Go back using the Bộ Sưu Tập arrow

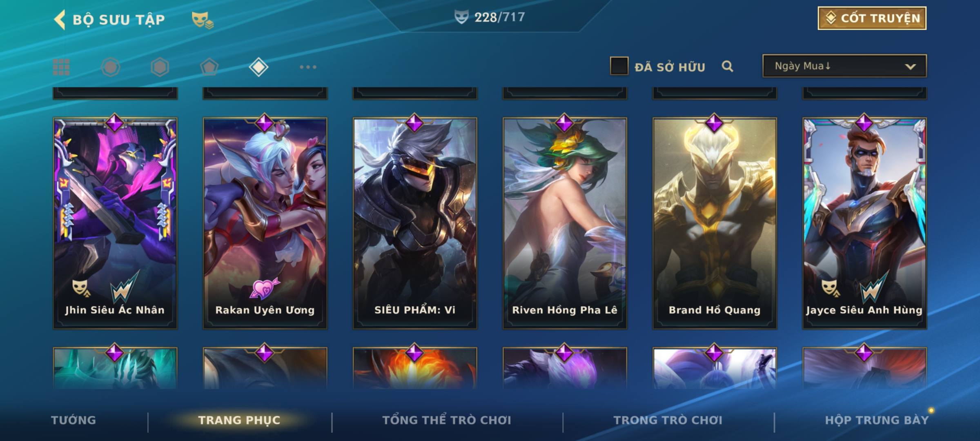pos(60,20)
